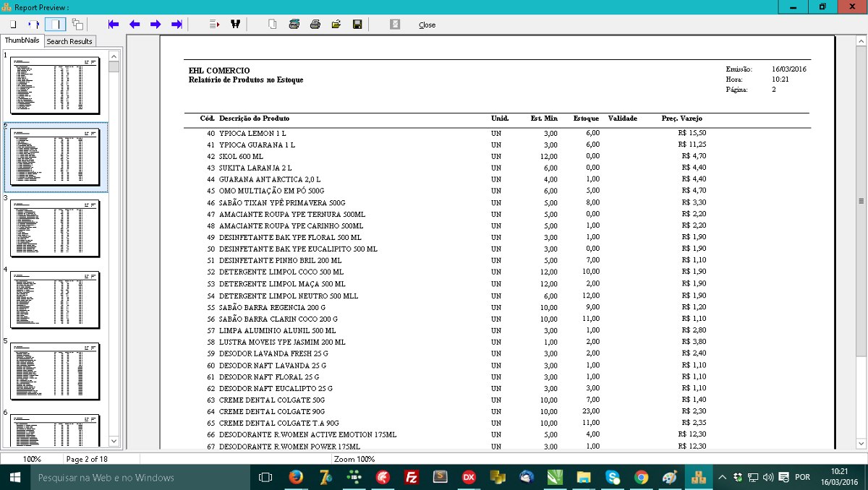This screenshot has height=490, width=868.
Task: Click the 'Descrição do Produto' column header
Action: [255, 119]
